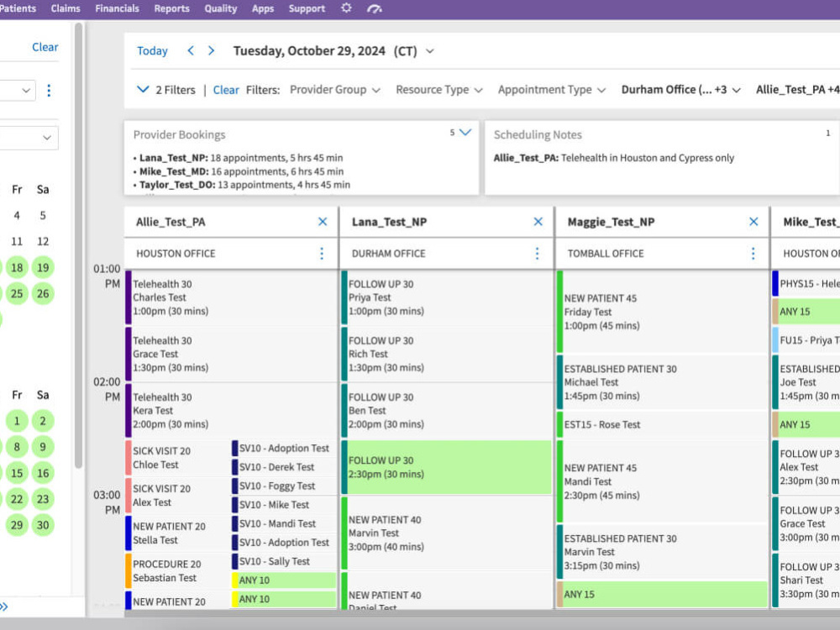Image resolution: width=840 pixels, height=630 pixels.
Task: Expand sidebar with double chevron icon
Action: pos(4,606)
